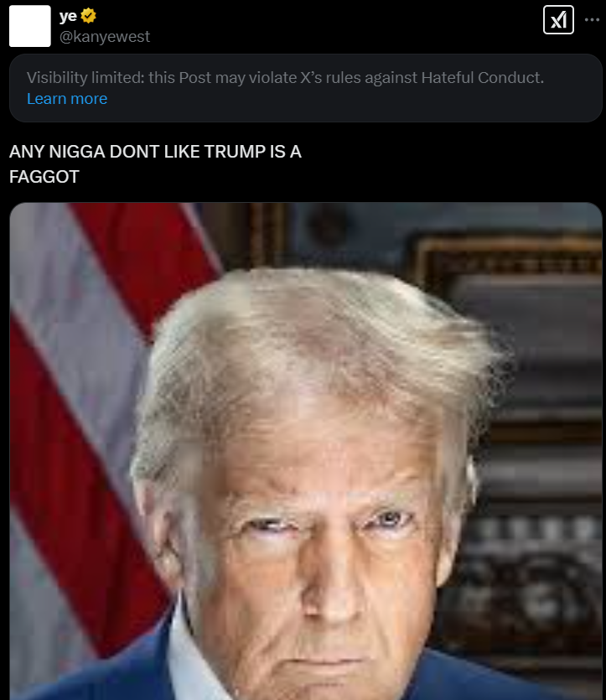Viewport: 606px width, 700px height.
Task: Click the gold verified badge
Action: pyautogui.click(x=88, y=16)
